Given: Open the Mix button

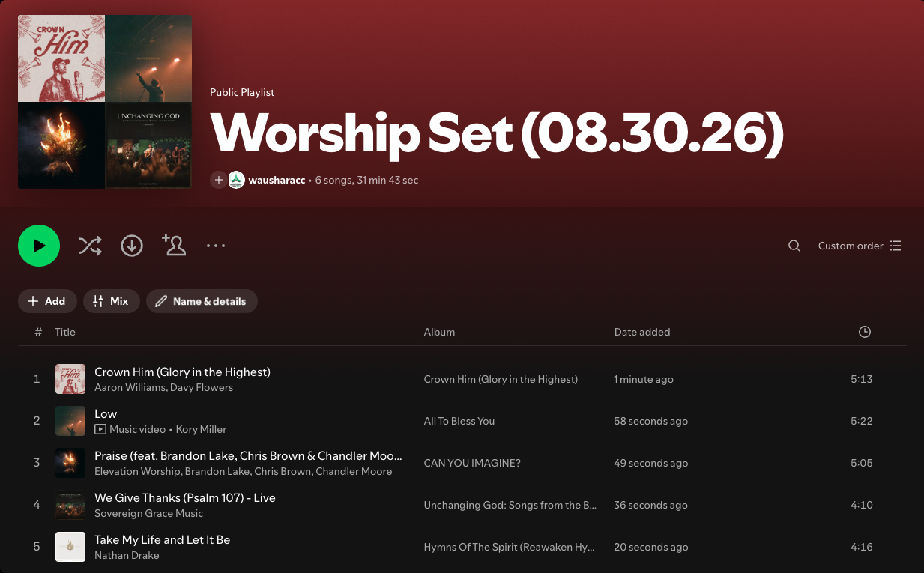Looking at the screenshot, I should 111,301.
